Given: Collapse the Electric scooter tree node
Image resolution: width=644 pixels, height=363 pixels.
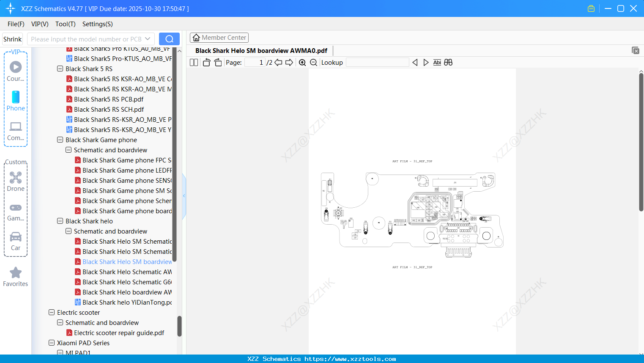Looking at the screenshot, I should coord(51,312).
